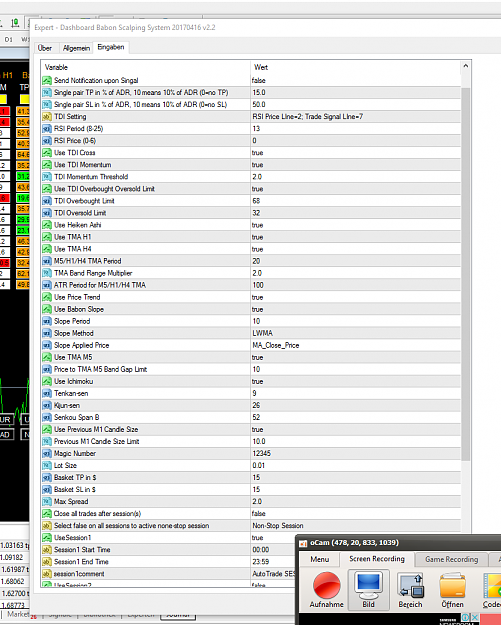Select the Use Price Trend value true
The image size is (501, 625).
pyautogui.click(x=257, y=297)
